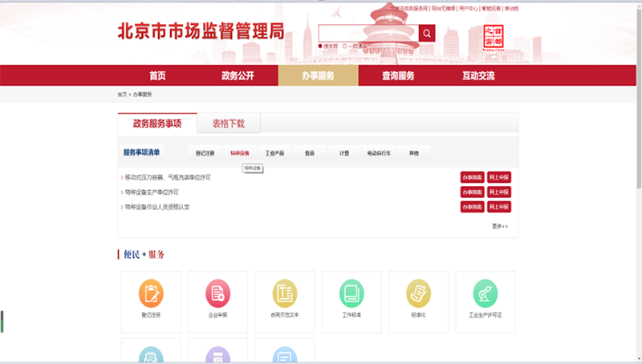Open 办事指南 for 特种设备作业人员资格认定
The width and height of the screenshot is (642, 364).
472,207
